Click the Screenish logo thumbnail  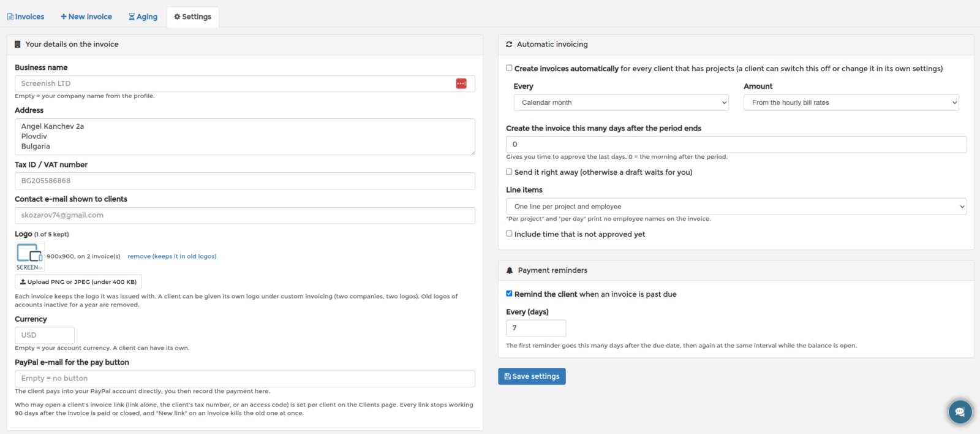29,257
